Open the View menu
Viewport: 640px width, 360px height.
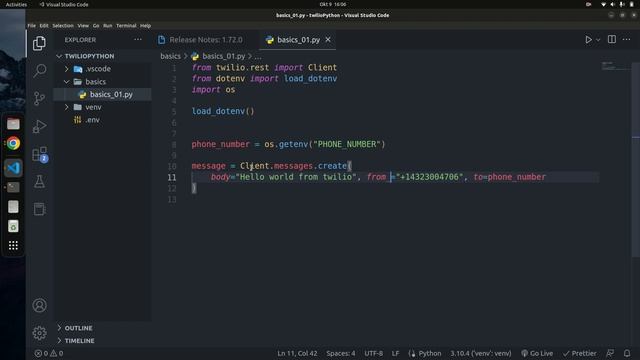pos(83,25)
